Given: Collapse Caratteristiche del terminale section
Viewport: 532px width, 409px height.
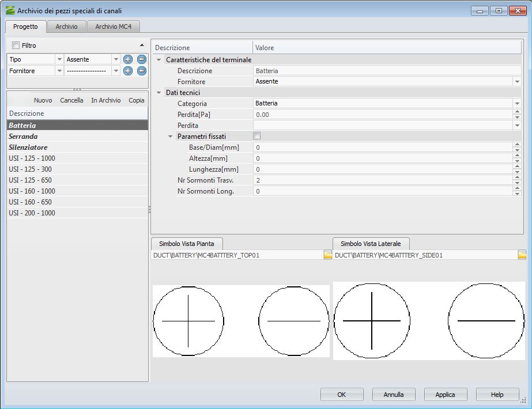Looking at the screenshot, I should click(159, 60).
